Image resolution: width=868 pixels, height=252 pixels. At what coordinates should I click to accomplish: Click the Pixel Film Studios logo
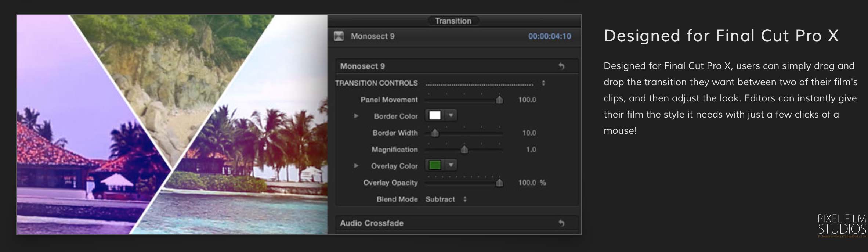click(x=842, y=225)
